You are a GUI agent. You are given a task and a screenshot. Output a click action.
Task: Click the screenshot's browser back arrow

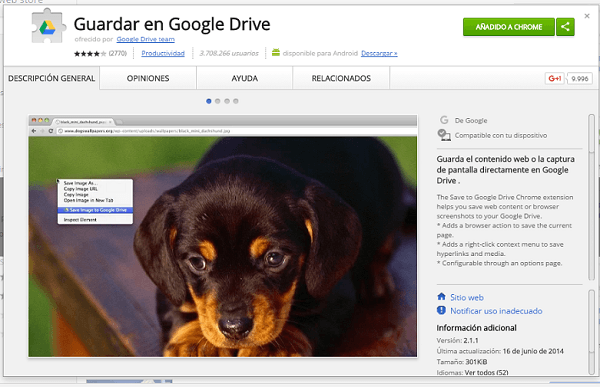click(34, 131)
